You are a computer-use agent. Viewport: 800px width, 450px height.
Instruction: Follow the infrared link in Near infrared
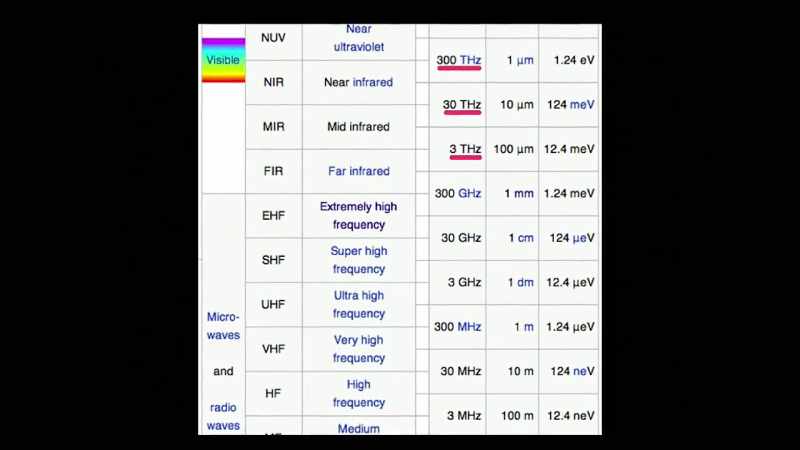tap(373, 82)
